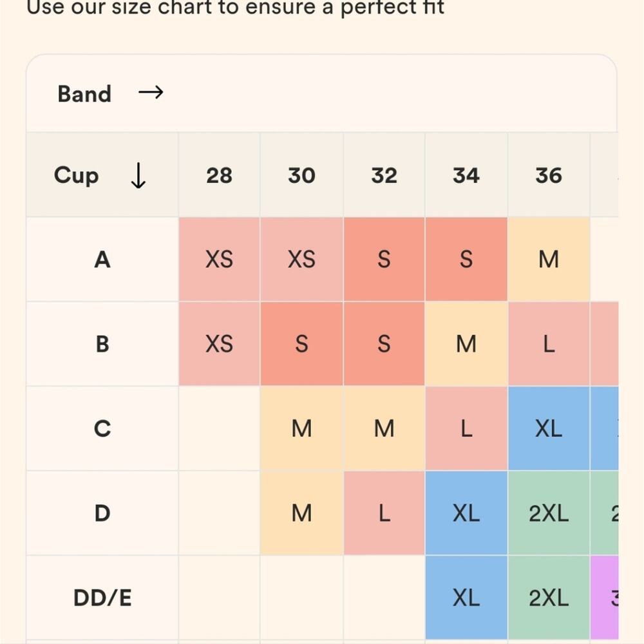
Task: Click the DD/E cup row label
Action: click(102, 598)
